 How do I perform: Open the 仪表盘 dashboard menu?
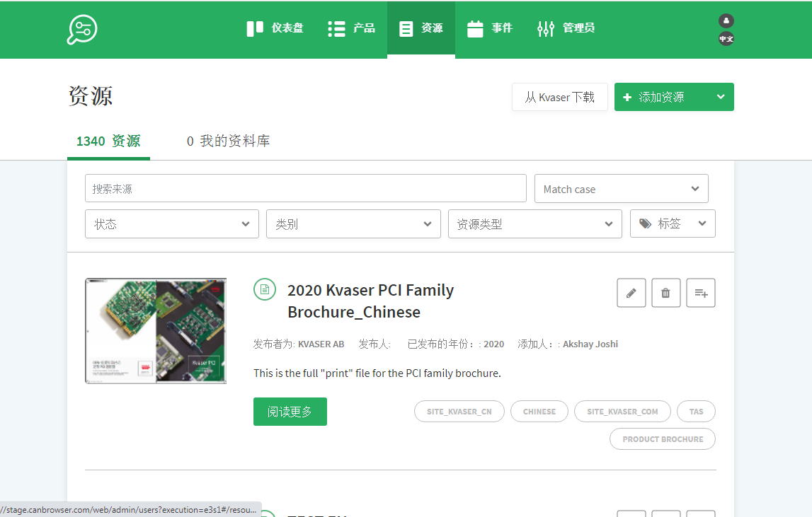click(275, 28)
